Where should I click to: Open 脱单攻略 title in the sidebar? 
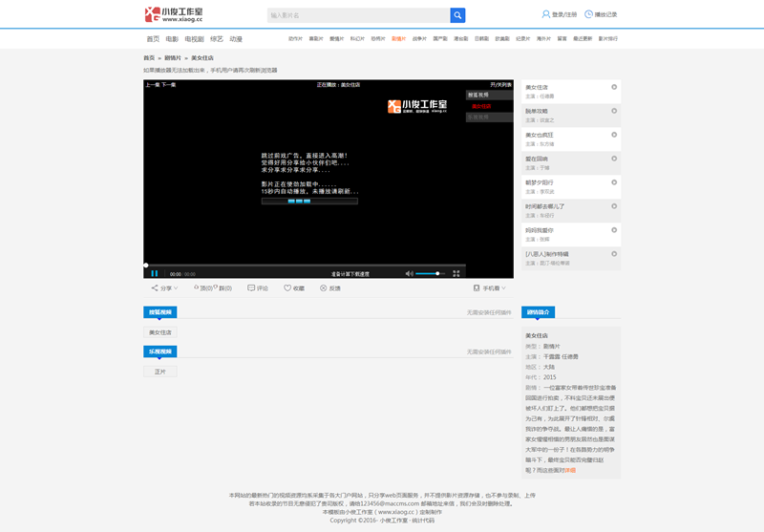(x=537, y=111)
